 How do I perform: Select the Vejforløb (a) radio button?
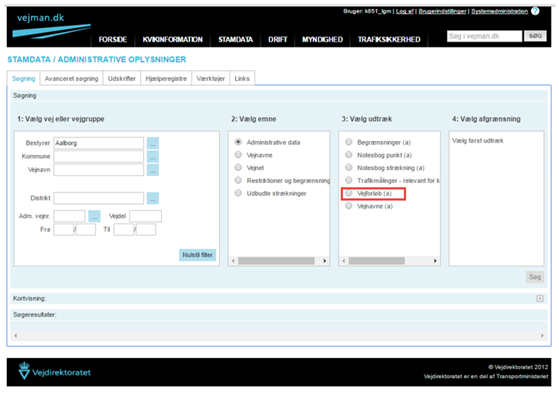[349, 193]
